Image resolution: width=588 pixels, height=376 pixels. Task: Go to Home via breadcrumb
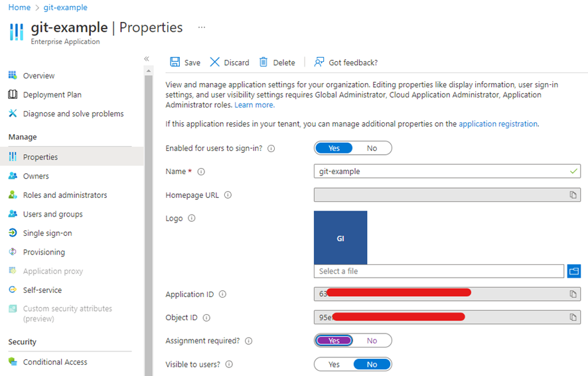19,7
